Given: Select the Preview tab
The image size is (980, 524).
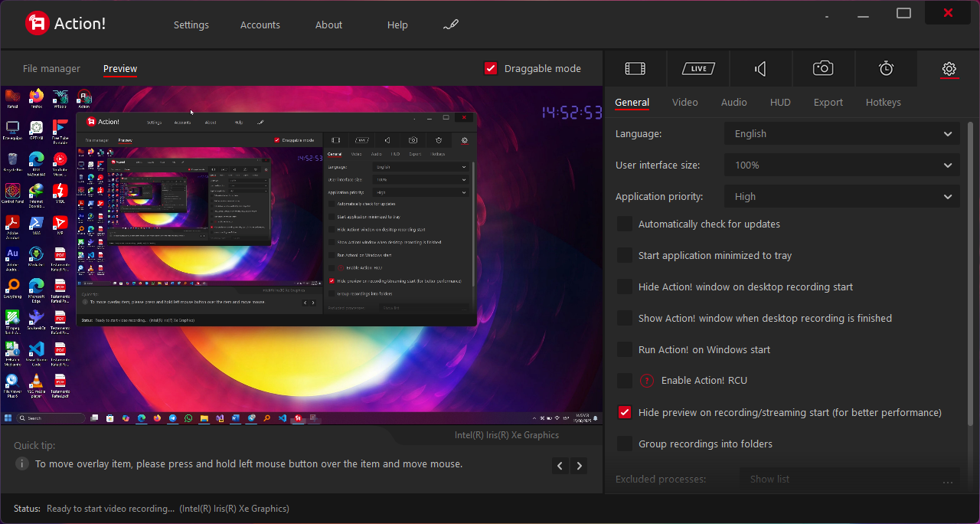Looking at the screenshot, I should (x=120, y=68).
